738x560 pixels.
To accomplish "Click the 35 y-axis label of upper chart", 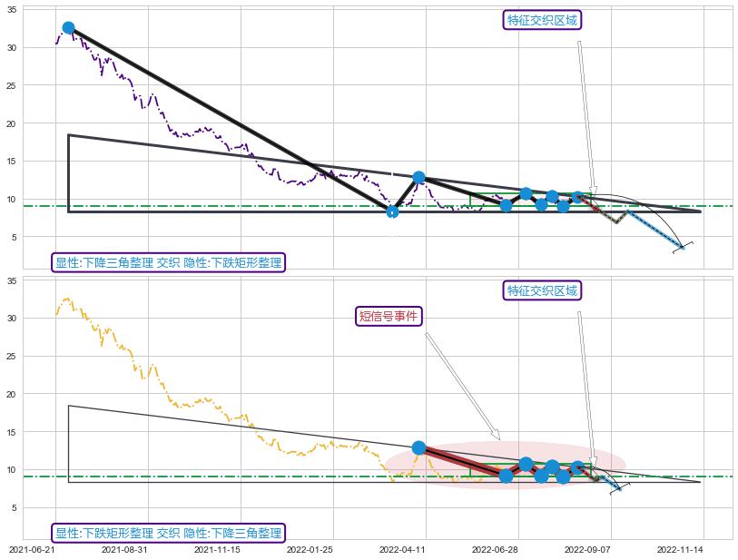I will pos(12,10).
